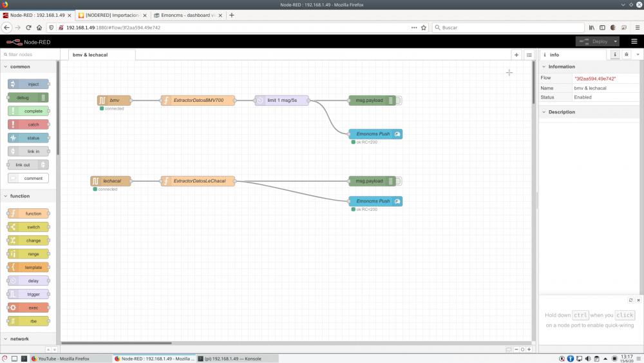
Task: Reload the current browser page
Action: click(28, 28)
